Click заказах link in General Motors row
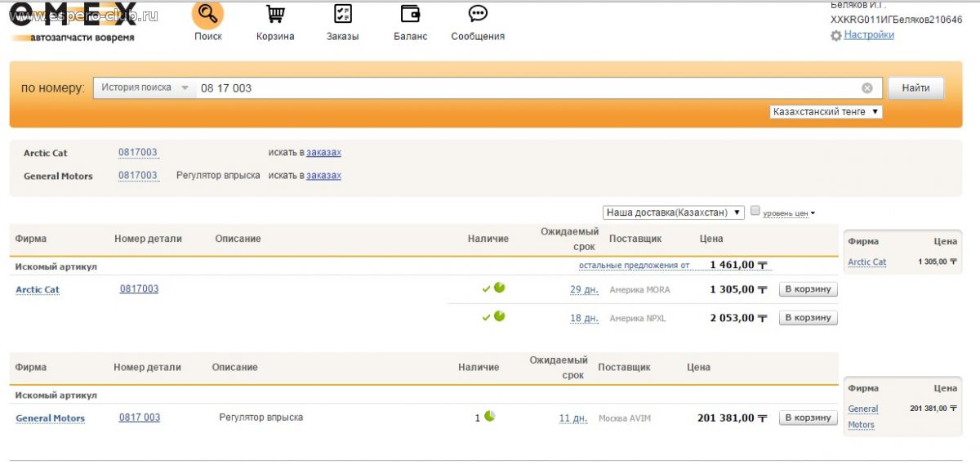This screenshot has width=980, height=465. tap(323, 176)
